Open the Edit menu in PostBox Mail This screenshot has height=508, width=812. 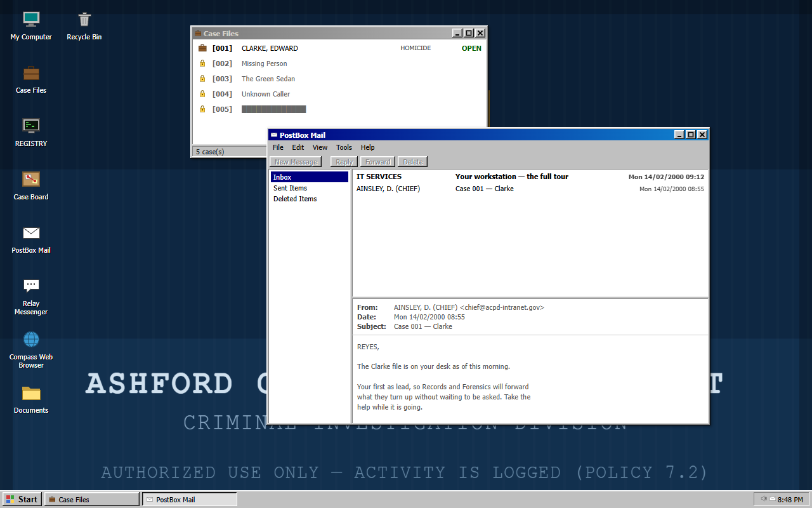pos(298,147)
